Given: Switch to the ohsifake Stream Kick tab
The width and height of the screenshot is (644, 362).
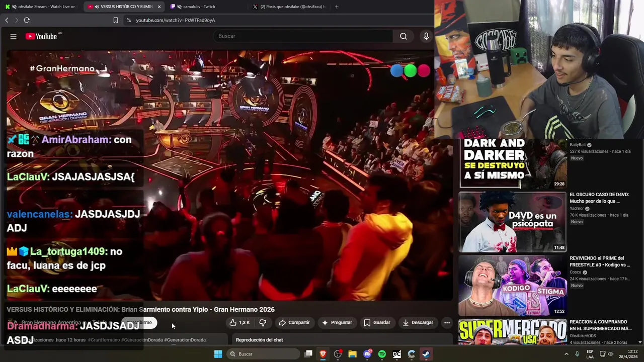Looking at the screenshot, I should pyautogui.click(x=40, y=7).
